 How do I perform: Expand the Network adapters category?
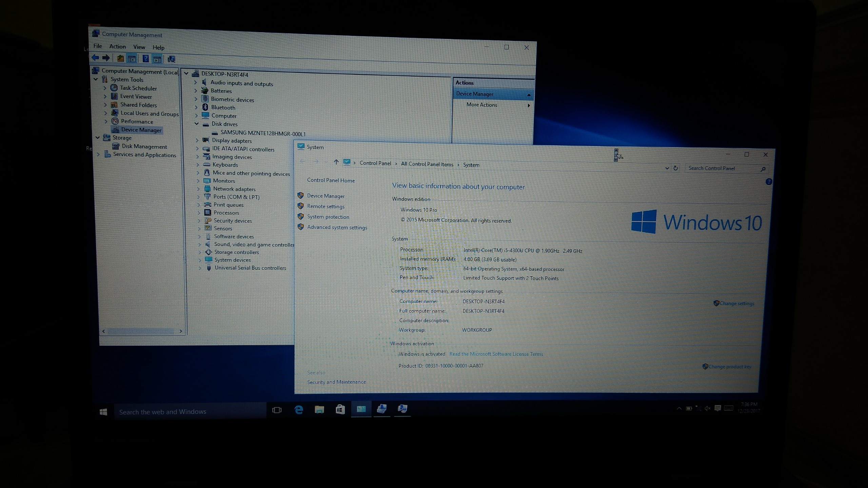[x=198, y=189]
